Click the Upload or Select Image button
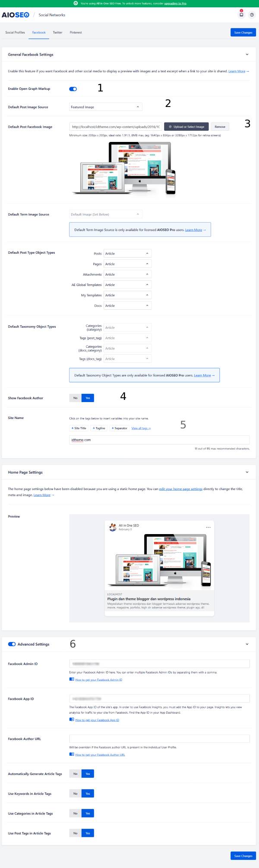Viewport: 259px width, 868px height. (x=186, y=127)
